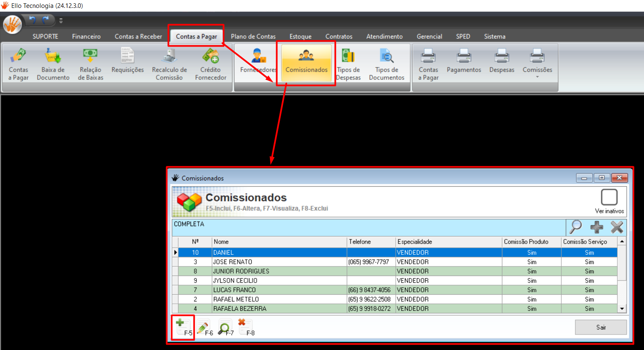Open the SPED ribbon tab
The height and width of the screenshot is (350, 644).
point(463,37)
